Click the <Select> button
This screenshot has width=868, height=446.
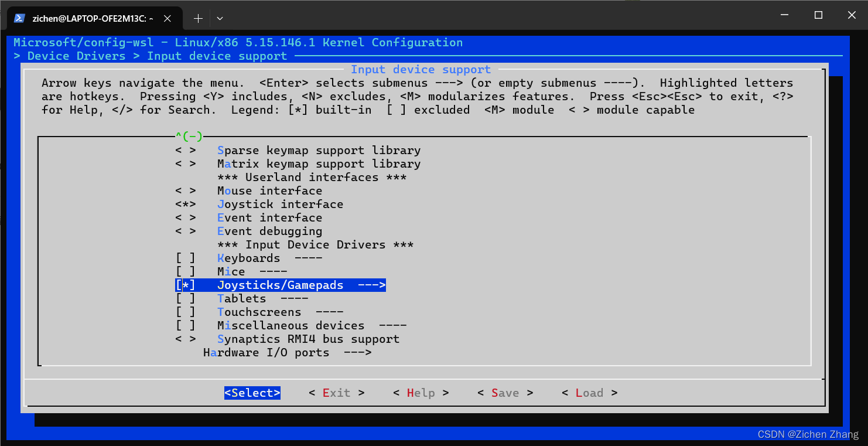pyautogui.click(x=252, y=393)
